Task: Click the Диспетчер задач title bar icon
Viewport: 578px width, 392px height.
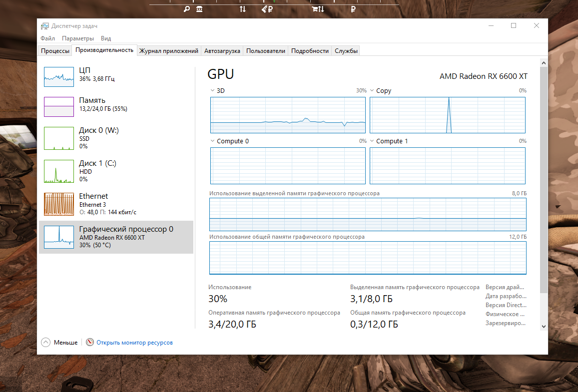Action: (45, 26)
